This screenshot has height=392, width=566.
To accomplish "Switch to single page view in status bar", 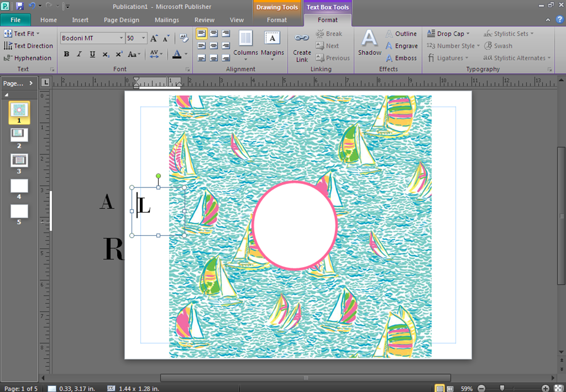I will point(439,388).
